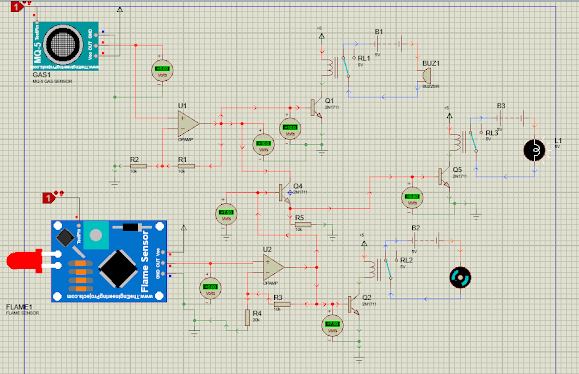The width and height of the screenshot is (579, 374).
Task: Click voltmeter at U1 op-amp output
Action: (x=263, y=145)
